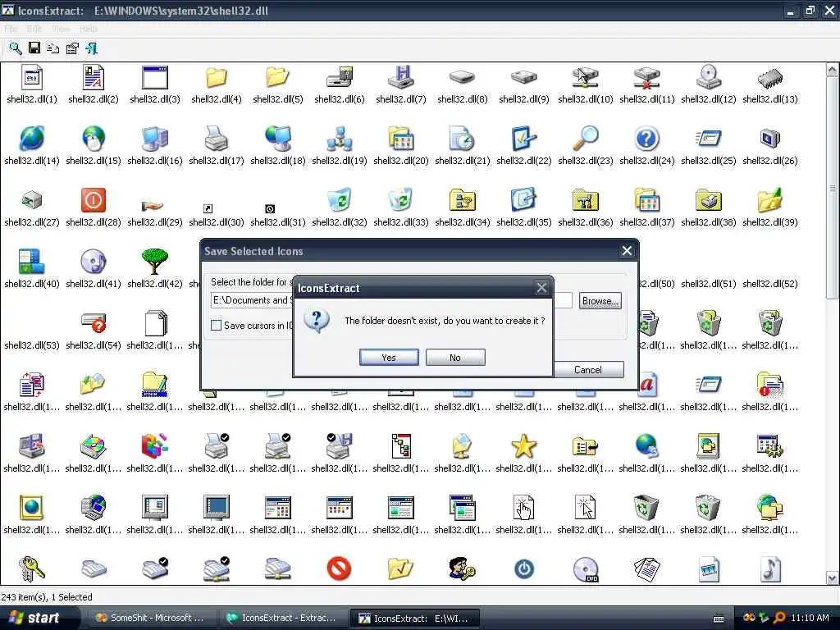840x630 pixels.
Task: Select the shell32.dll(28) red power icon
Action: pos(94,200)
